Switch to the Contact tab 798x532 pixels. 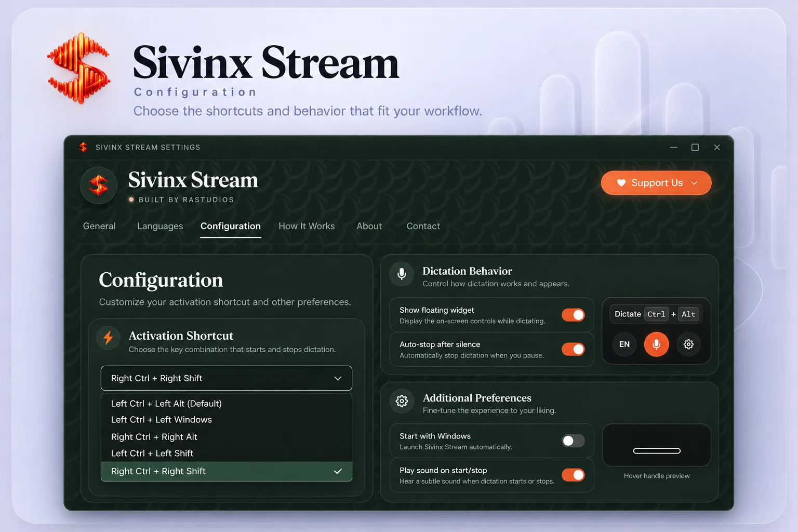pyautogui.click(x=423, y=226)
